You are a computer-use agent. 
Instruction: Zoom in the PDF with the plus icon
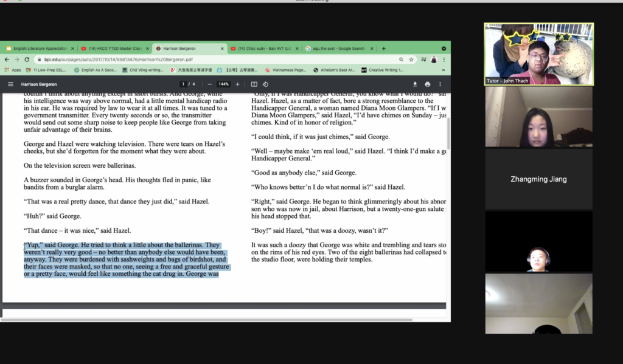pyautogui.click(x=238, y=84)
